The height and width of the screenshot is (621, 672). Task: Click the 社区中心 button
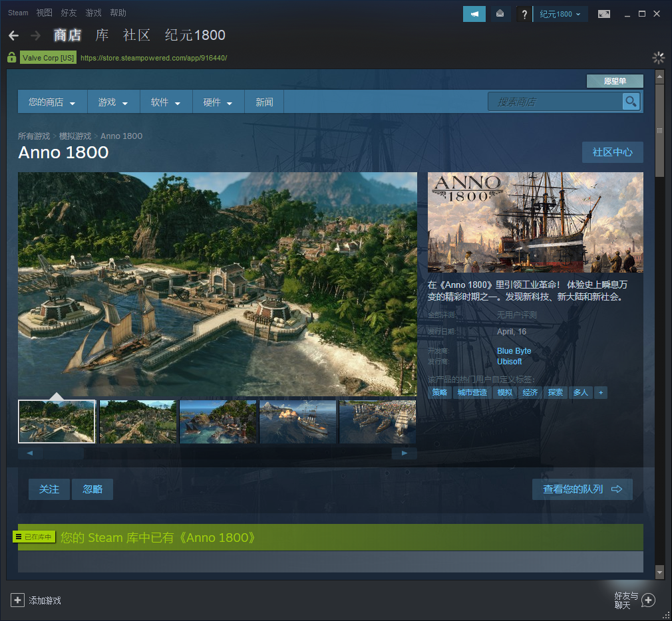click(x=612, y=152)
